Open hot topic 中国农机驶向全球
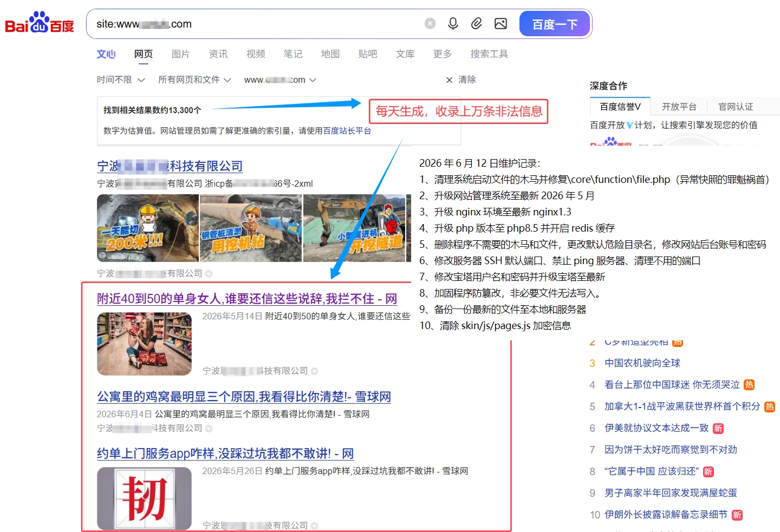The height and width of the screenshot is (532, 780). [x=642, y=363]
